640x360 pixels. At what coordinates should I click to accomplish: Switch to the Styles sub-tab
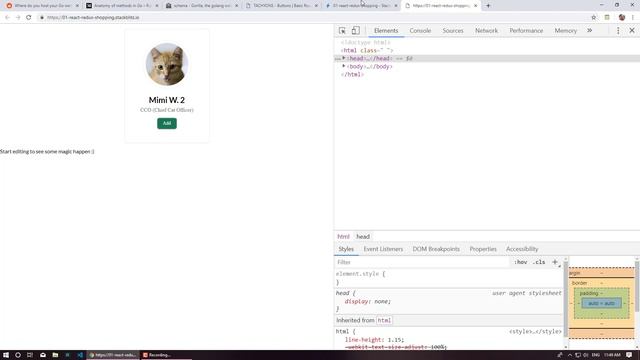[x=346, y=249]
